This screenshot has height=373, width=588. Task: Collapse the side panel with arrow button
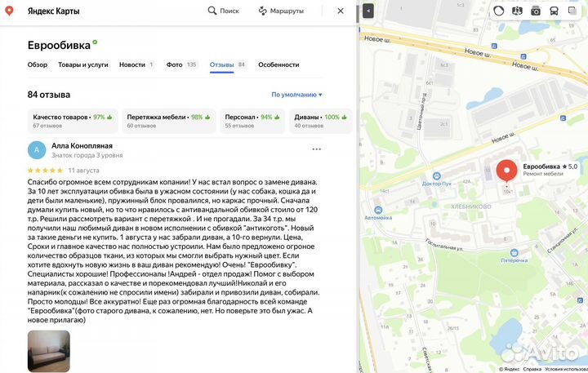click(367, 11)
